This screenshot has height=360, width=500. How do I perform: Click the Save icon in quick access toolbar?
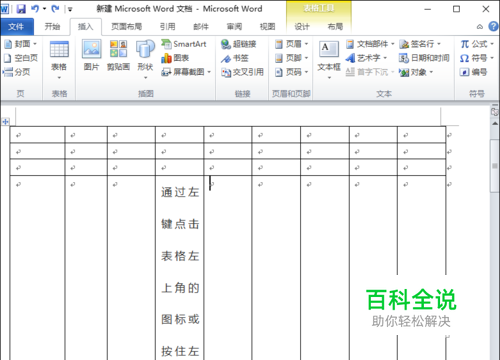pyautogui.click(x=21, y=9)
